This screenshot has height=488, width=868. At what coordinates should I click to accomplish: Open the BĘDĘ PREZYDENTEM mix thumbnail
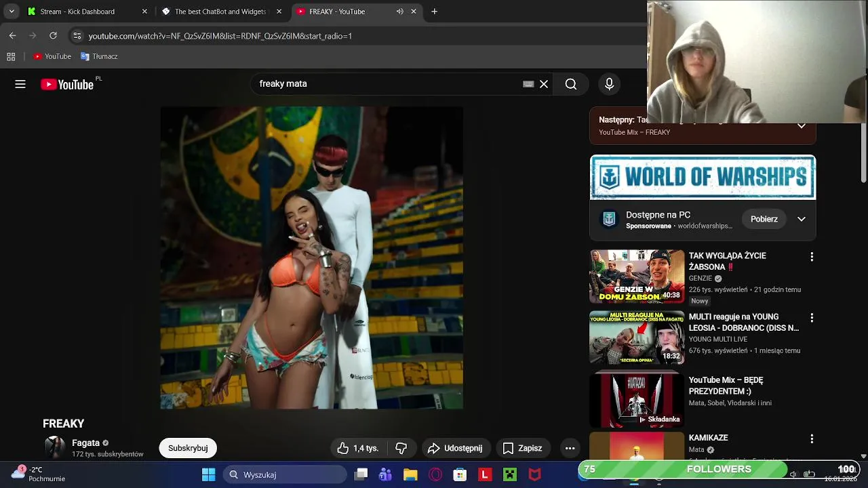click(x=637, y=400)
